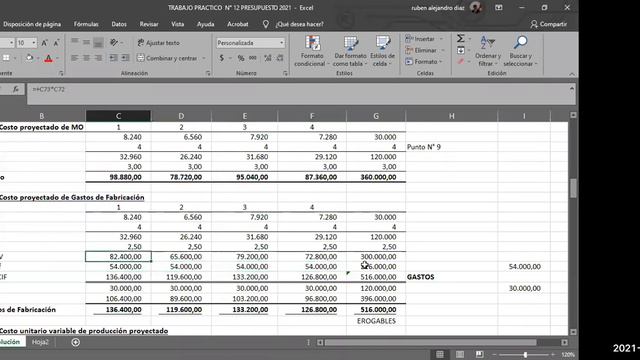This screenshot has height=360, width=640.
Task: Open the Clear eraser icon menu
Action: click(x=461, y=62)
